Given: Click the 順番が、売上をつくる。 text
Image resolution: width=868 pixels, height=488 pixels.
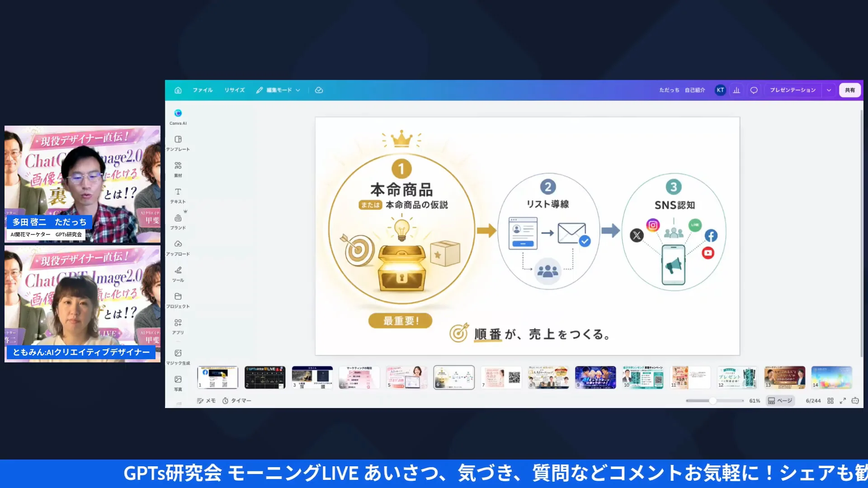Looking at the screenshot, I should 542,334.
